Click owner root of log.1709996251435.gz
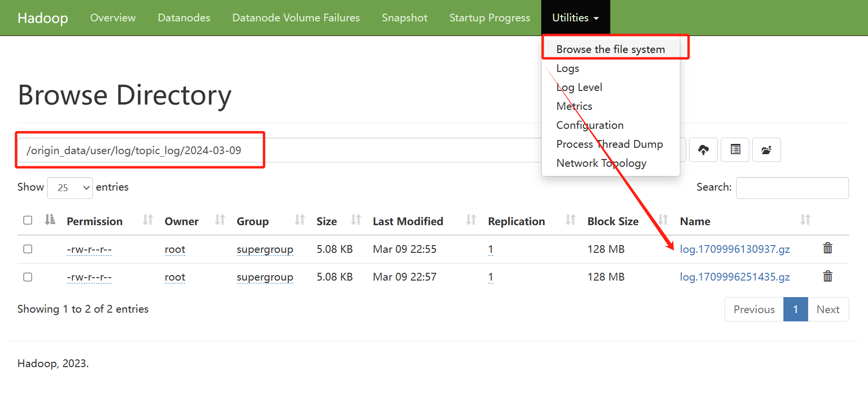 point(175,277)
